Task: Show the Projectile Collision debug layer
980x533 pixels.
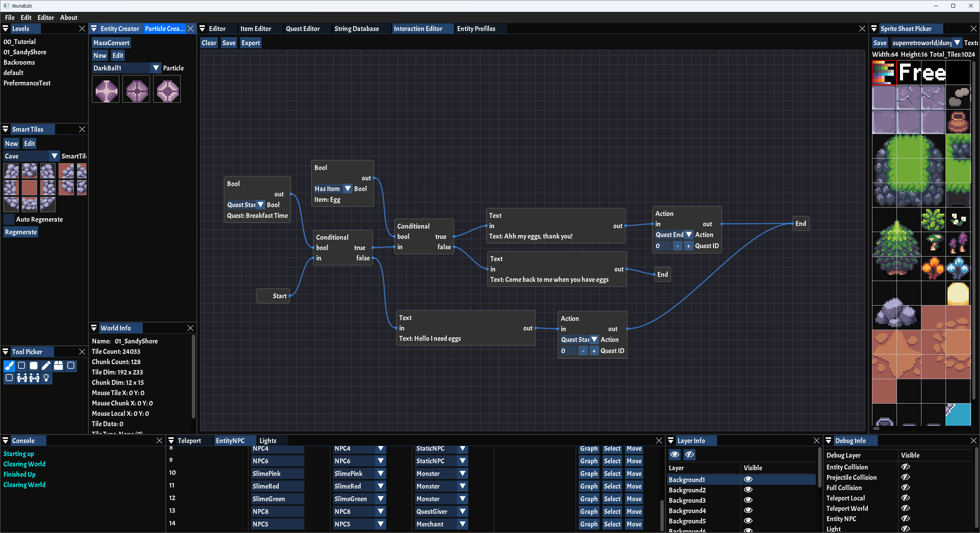Action: [906, 477]
